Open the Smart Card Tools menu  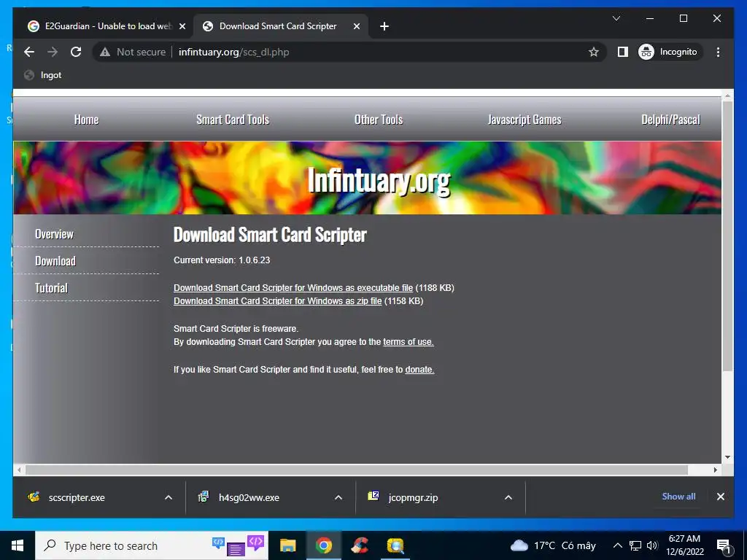pos(233,120)
